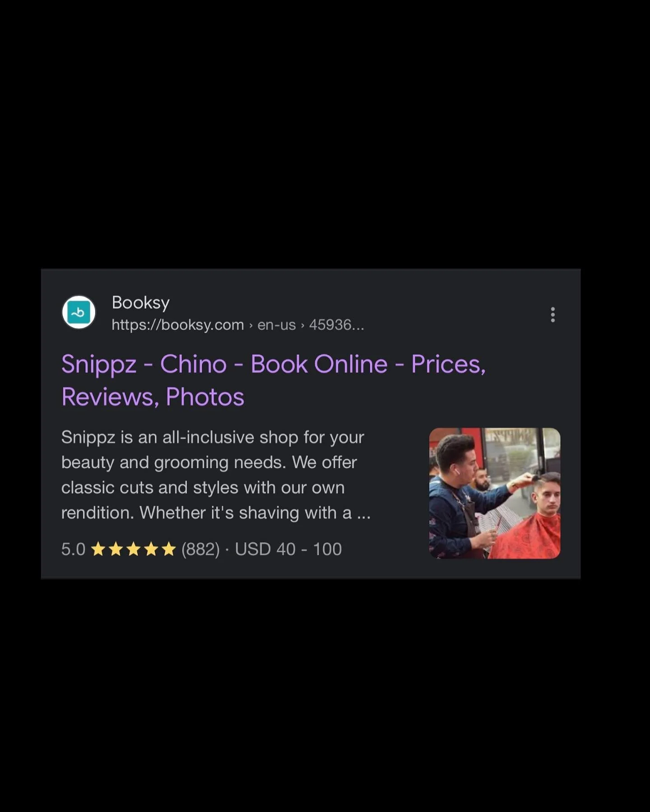Click the 5.0 rating score
The height and width of the screenshot is (812, 650).
click(74, 549)
